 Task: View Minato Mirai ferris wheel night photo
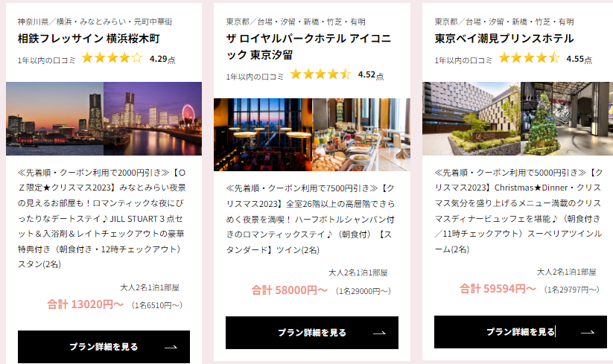(x=153, y=119)
